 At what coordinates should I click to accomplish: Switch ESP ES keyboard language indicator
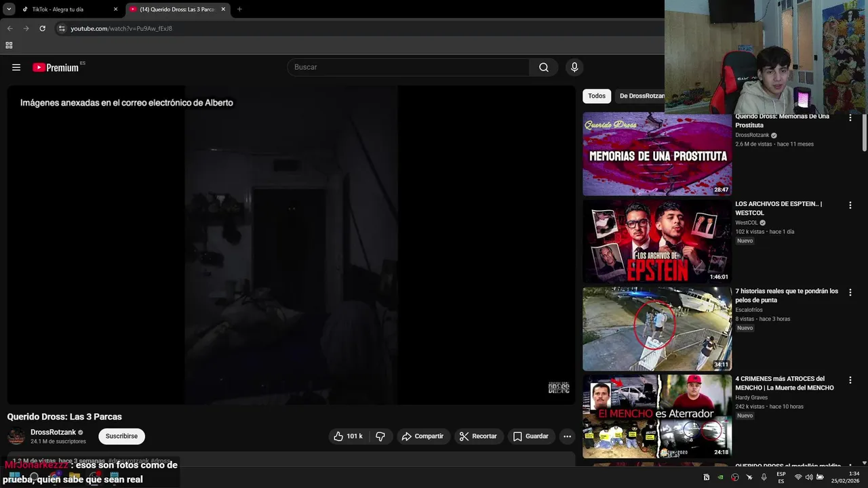pyautogui.click(x=781, y=477)
